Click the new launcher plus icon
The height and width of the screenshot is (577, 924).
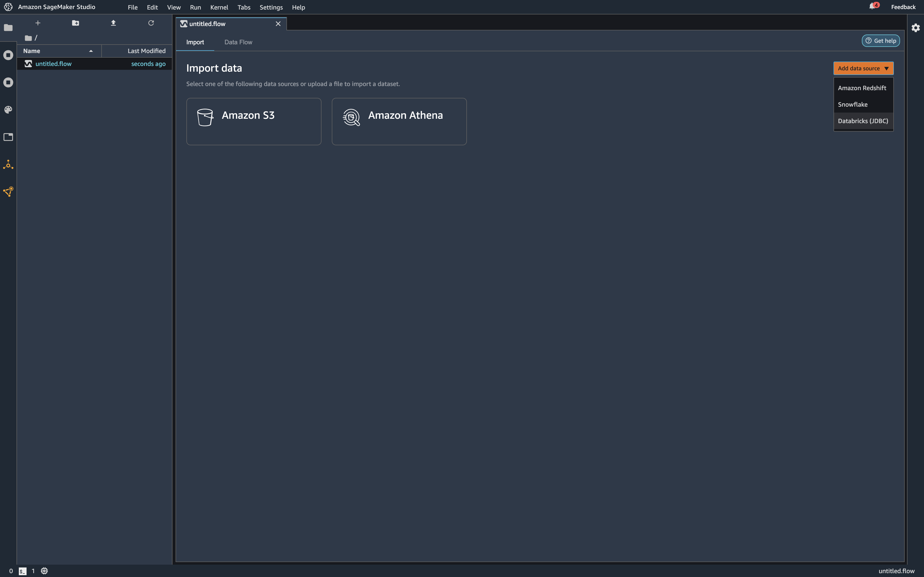[x=38, y=23]
